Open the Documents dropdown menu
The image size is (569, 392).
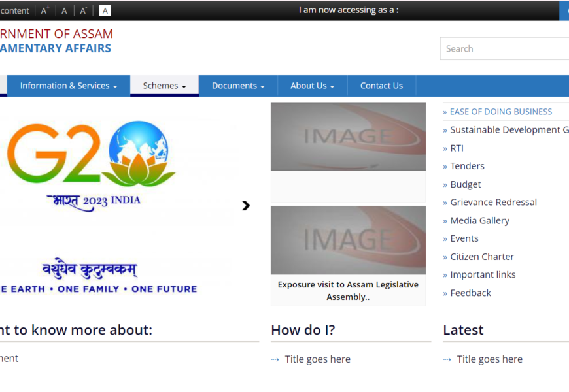click(238, 86)
